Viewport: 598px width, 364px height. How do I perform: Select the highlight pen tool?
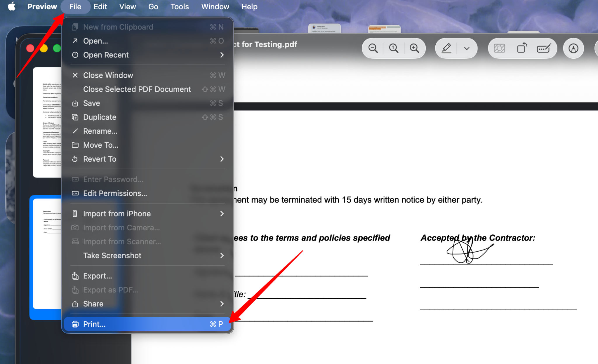pyautogui.click(x=446, y=48)
